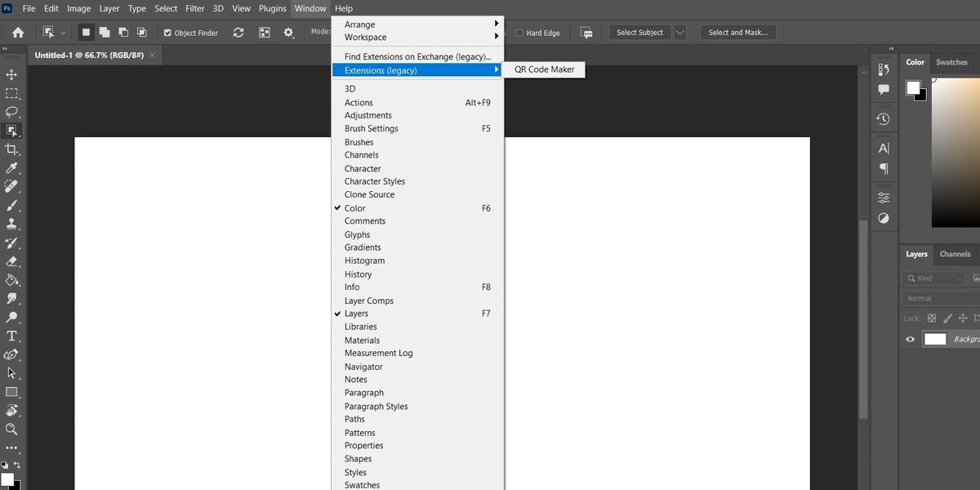The width and height of the screenshot is (980, 490).
Task: Select the Path Selection tool
Action: click(11, 373)
